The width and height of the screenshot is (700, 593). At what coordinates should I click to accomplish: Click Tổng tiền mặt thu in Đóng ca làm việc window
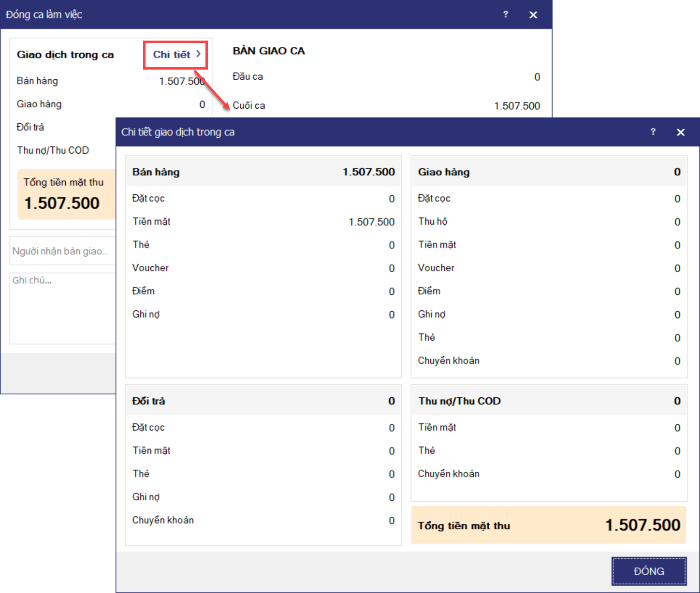pyautogui.click(x=64, y=182)
